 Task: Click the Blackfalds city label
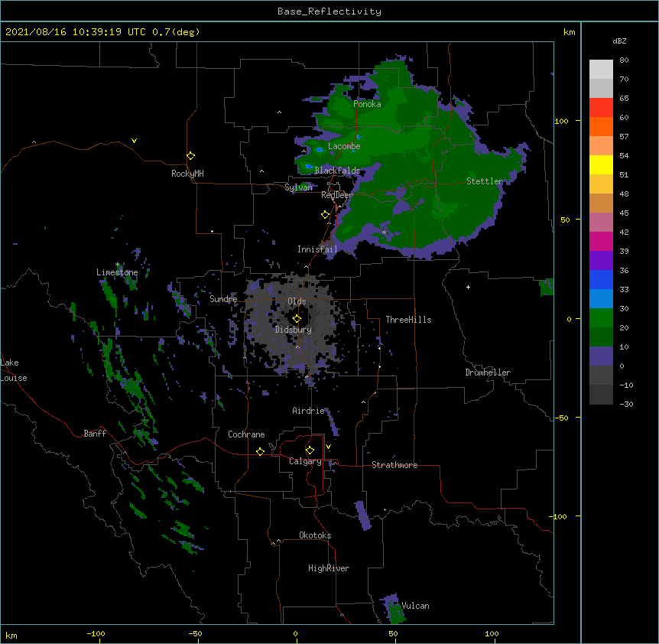click(337, 171)
